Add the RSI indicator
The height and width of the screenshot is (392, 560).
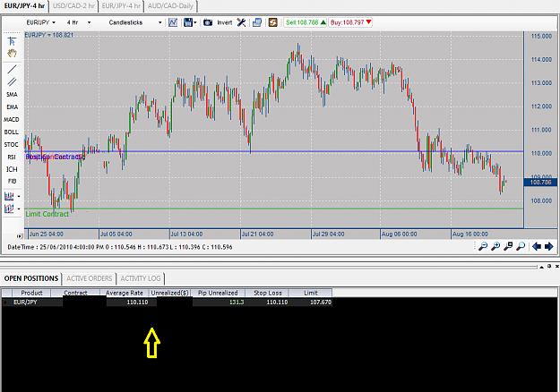pos(12,157)
